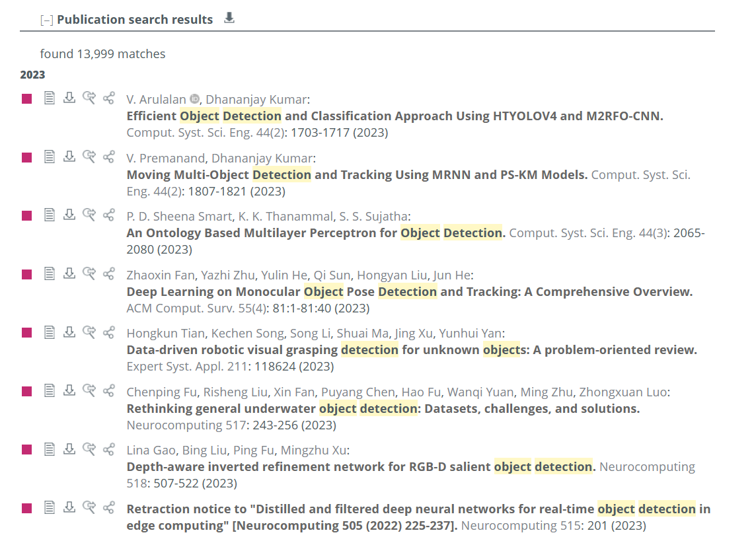Open electronic edition of the Retraction notice
The image size is (756, 541).
coord(49,508)
